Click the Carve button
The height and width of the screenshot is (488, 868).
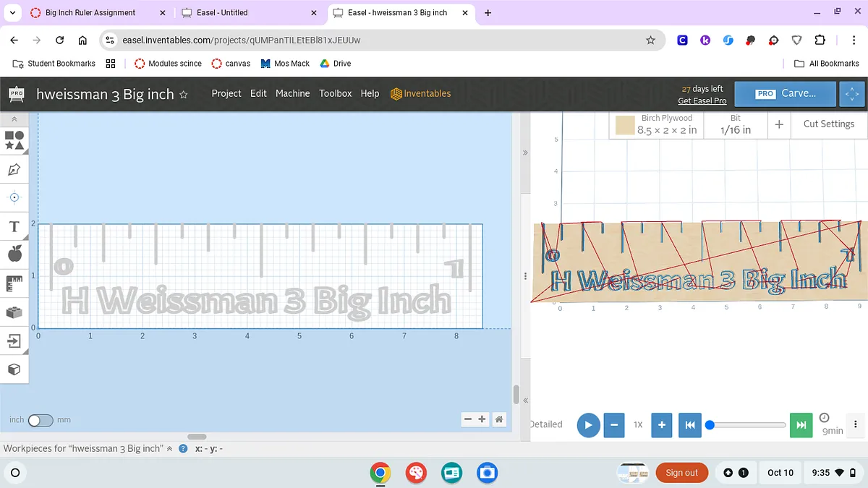click(x=786, y=93)
